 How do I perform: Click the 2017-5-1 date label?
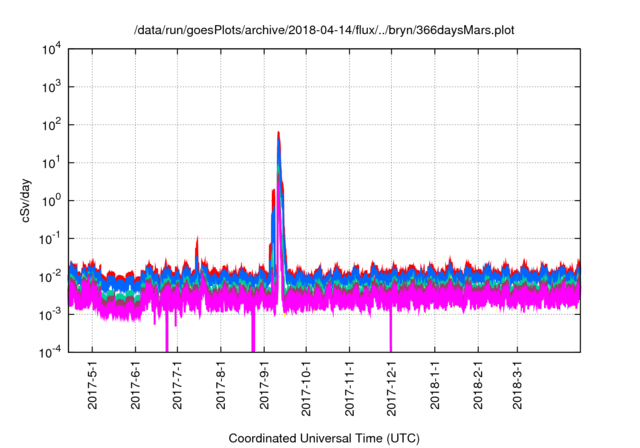point(93,385)
